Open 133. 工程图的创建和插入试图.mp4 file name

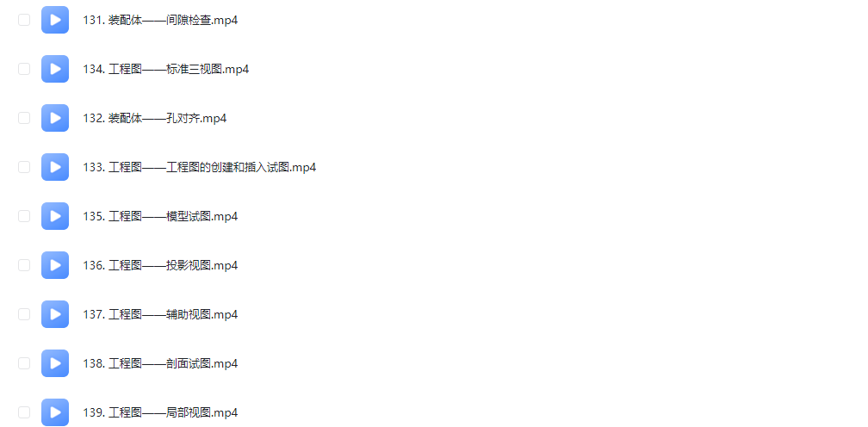click(199, 168)
